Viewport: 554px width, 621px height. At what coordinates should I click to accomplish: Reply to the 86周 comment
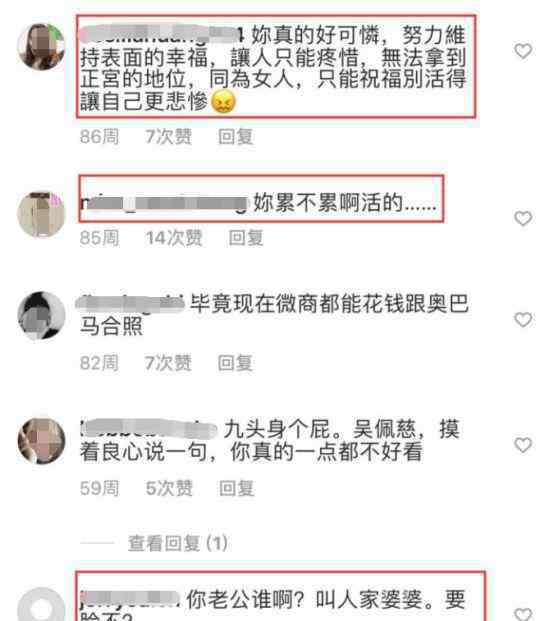click(x=236, y=137)
